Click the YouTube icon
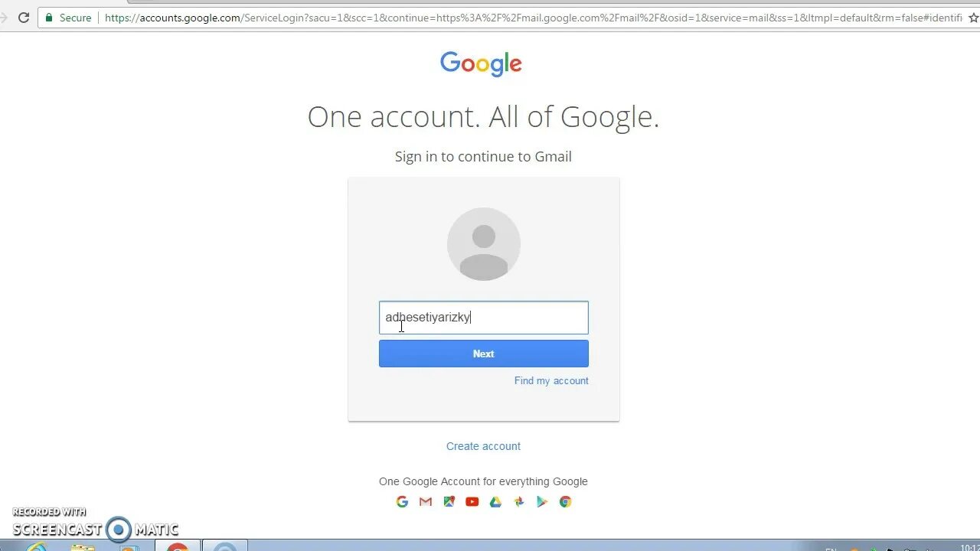This screenshot has width=980, height=551. [472, 502]
